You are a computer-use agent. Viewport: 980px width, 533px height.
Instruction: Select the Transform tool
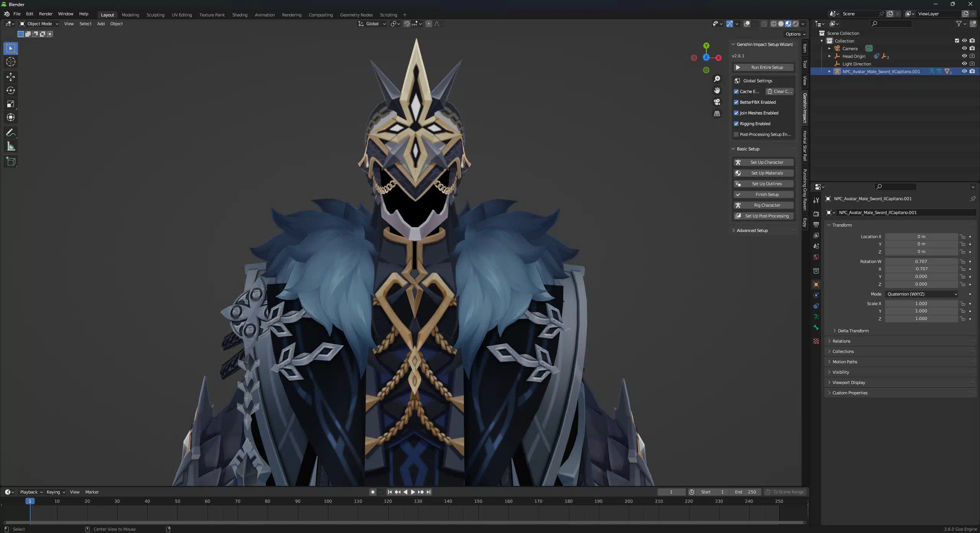11,117
